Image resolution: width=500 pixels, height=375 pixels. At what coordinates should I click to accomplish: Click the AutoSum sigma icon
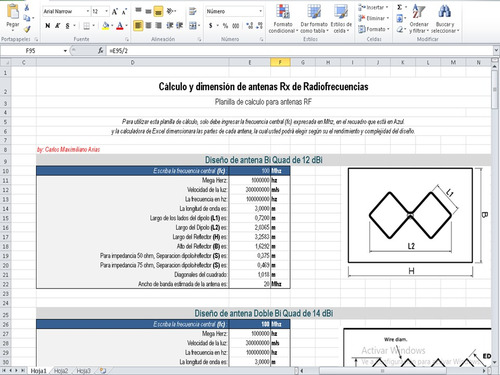[400, 7]
